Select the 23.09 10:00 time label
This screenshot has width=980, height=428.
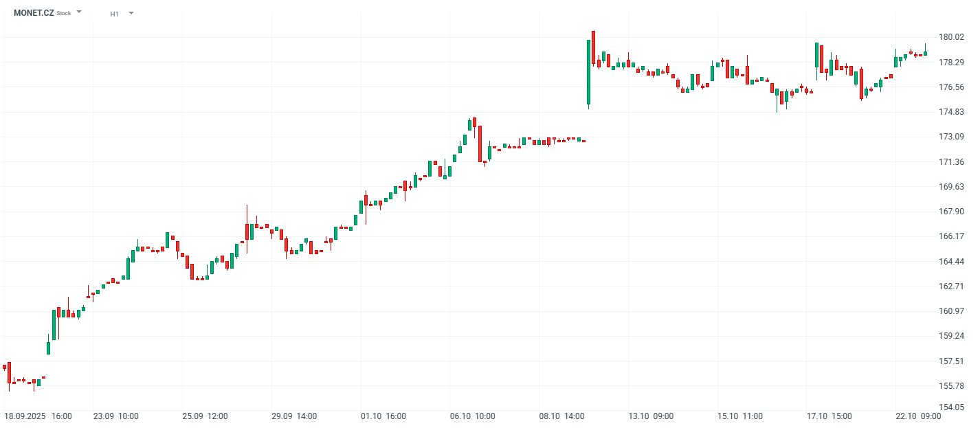116,416
